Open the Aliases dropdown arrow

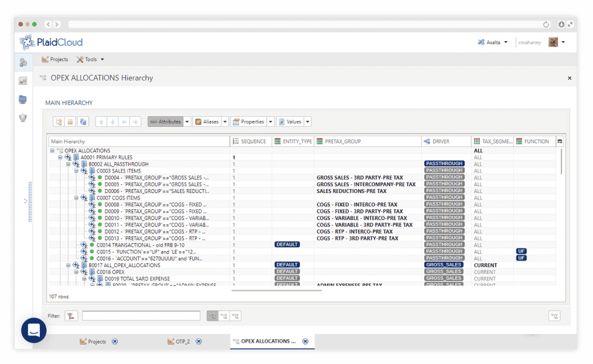[225, 122]
